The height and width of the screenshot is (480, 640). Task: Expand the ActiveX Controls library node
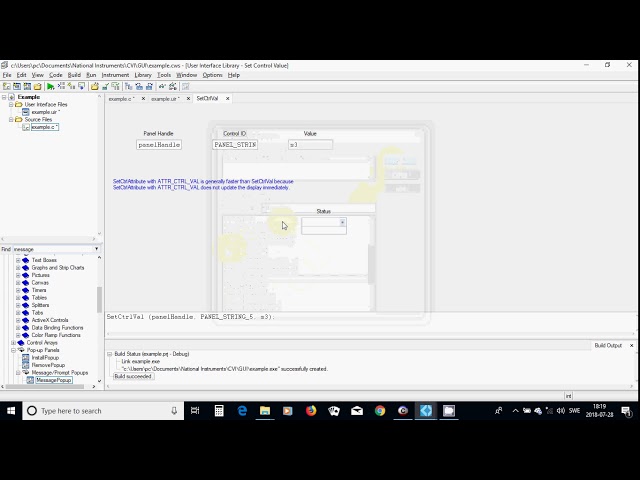pos(18,320)
